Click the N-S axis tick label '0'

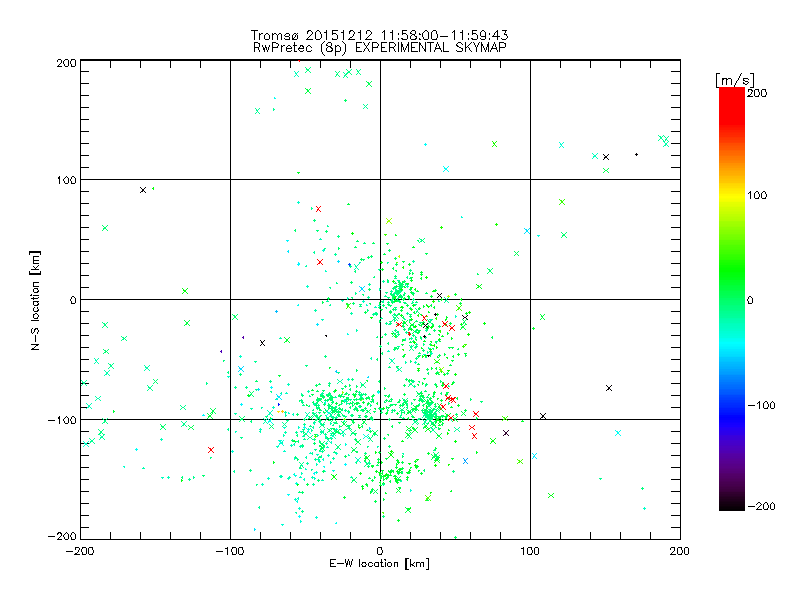pos(73,300)
